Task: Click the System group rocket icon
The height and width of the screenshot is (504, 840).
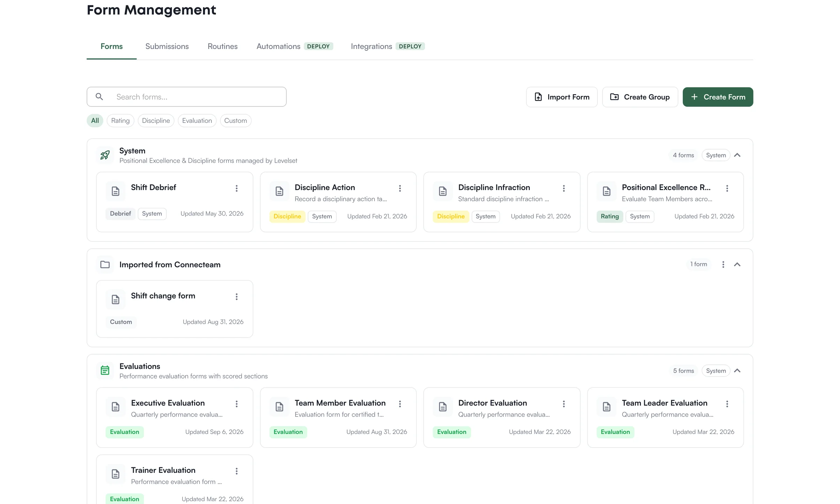Action: pyautogui.click(x=105, y=155)
